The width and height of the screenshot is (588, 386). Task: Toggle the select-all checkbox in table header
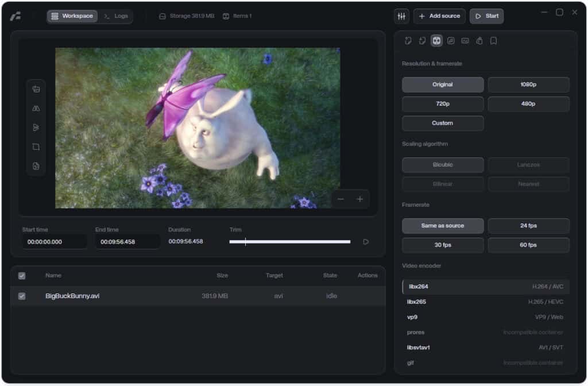pyautogui.click(x=22, y=276)
